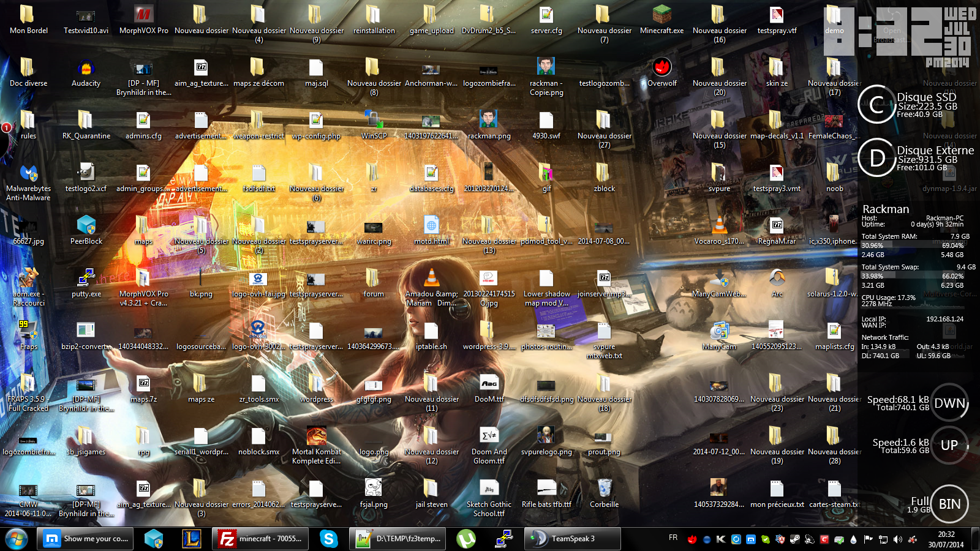
Task: Click the BIN recycle widget circle
Action: click(x=949, y=504)
